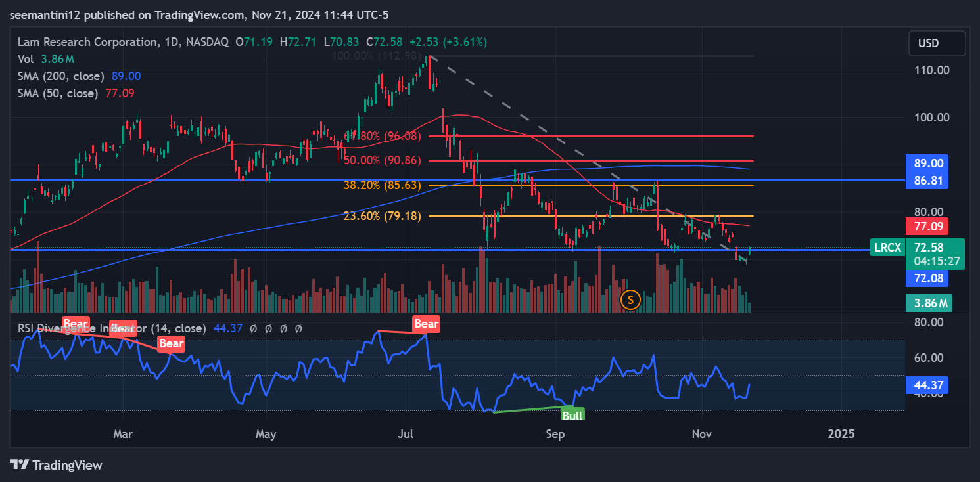Click the 3.86 M volume label
Screen dimensions: 980x482
point(929,303)
